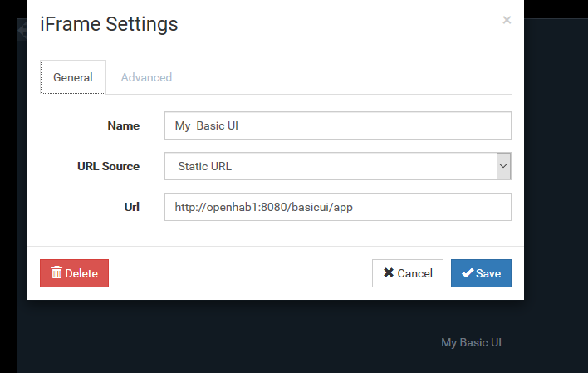Click the Name field label
This screenshot has height=373, width=588.
[x=124, y=125]
